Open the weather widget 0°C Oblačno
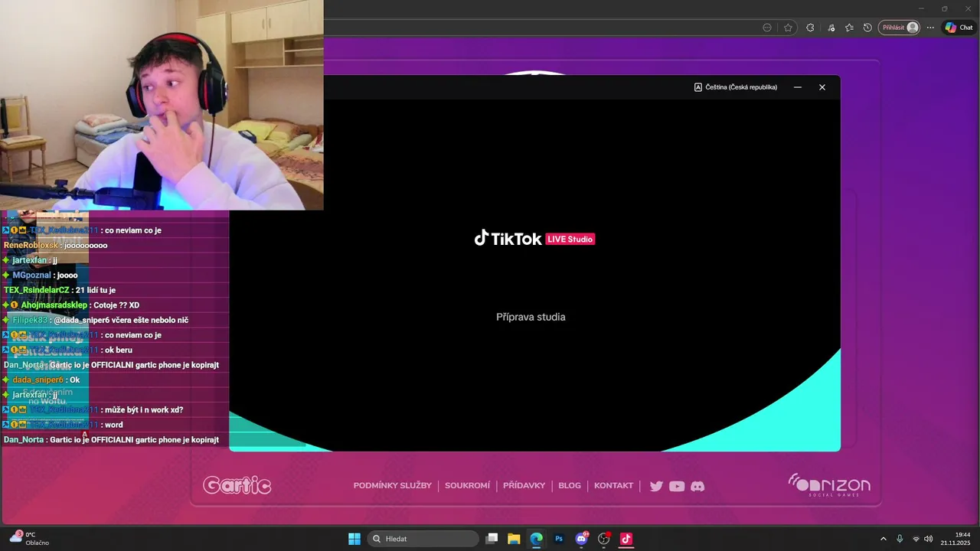The image size is (980, 551). click(29, 539)
